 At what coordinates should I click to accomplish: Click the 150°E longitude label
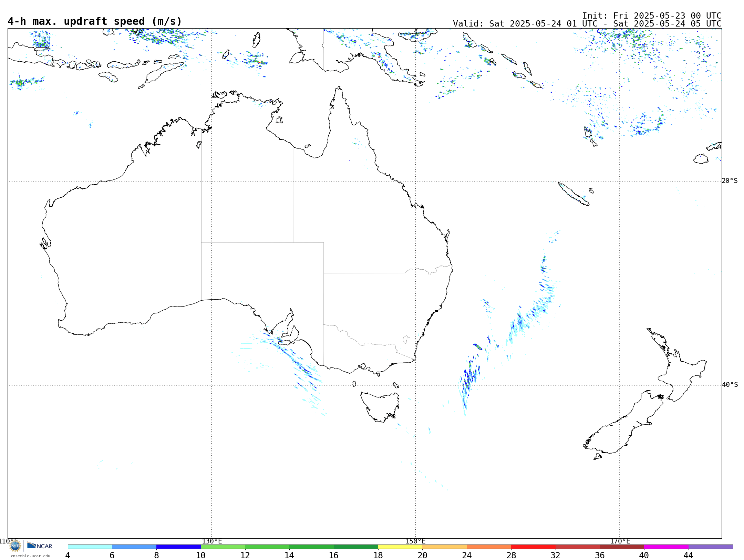[x=415, y=541]
